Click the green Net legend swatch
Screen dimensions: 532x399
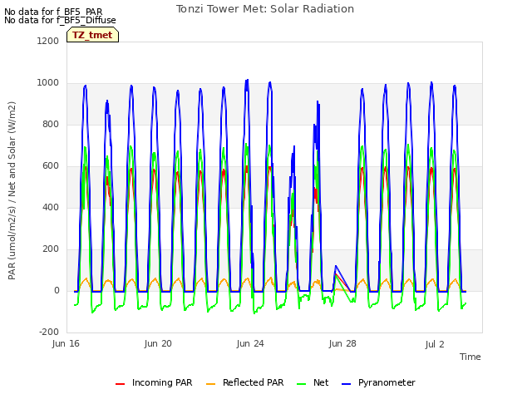301,384
